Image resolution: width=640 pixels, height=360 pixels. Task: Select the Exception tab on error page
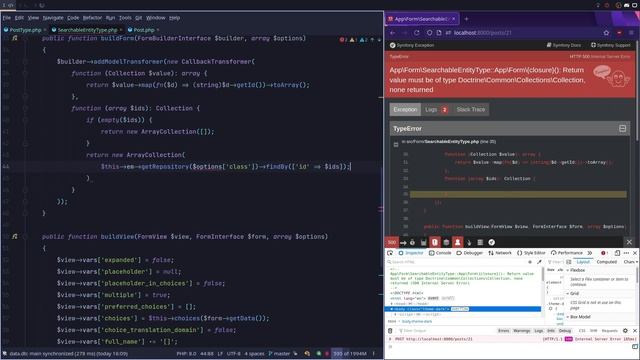(405, 109)
